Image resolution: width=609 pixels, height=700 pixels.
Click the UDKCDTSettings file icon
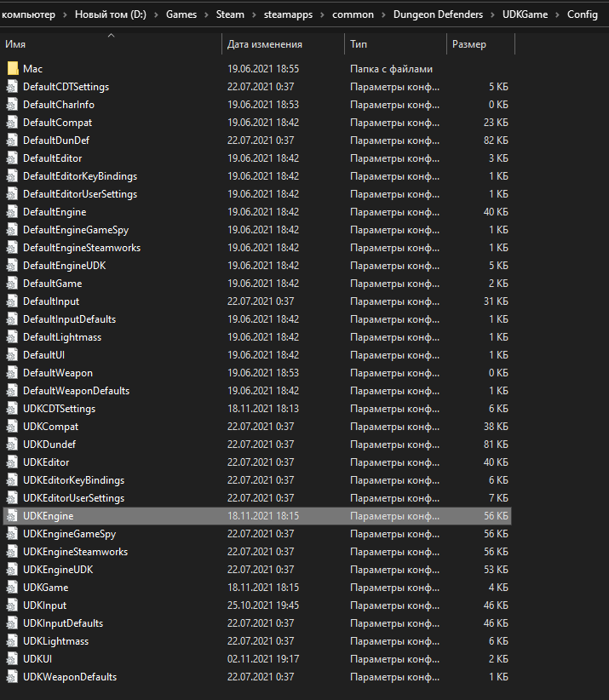(x=13, y=409)
